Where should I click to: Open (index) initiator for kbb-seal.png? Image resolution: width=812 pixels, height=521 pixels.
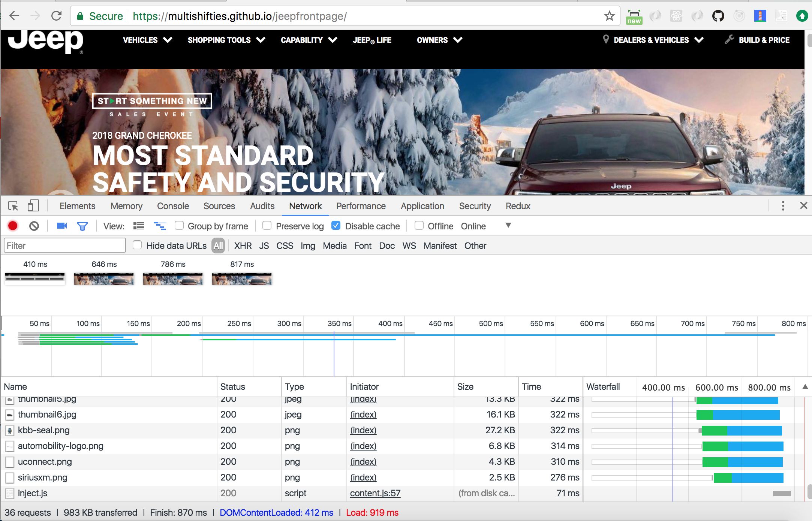click(x=363, y=430)
